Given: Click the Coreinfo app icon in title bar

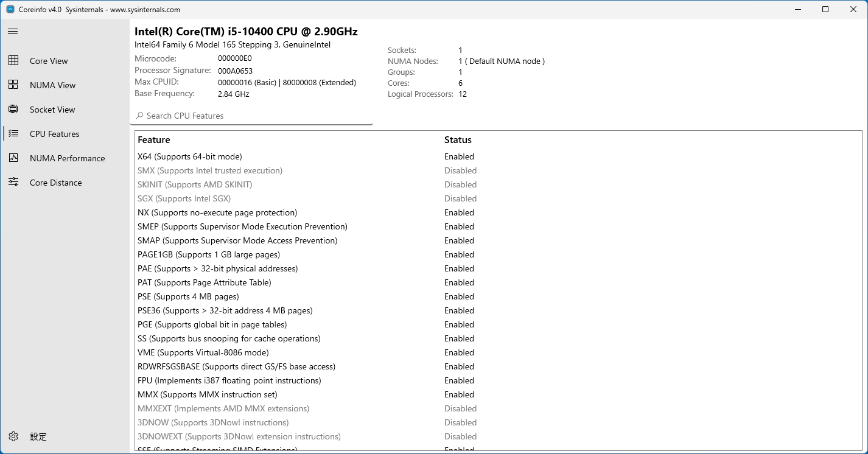Looking at the screenshot, I should [10, 9].
